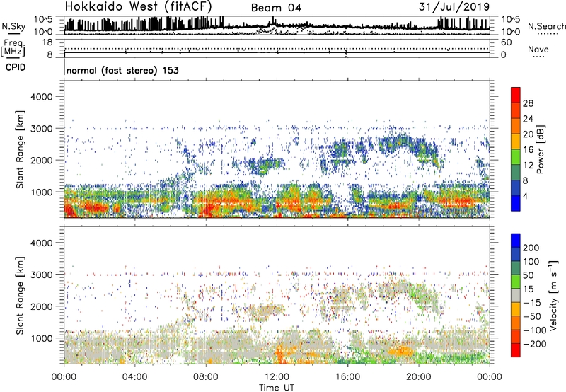The height and width of the screenshot is (392, 566).
Task: Click 'Slant Range [km]' label of velocity panel
Action: (19, 295)
